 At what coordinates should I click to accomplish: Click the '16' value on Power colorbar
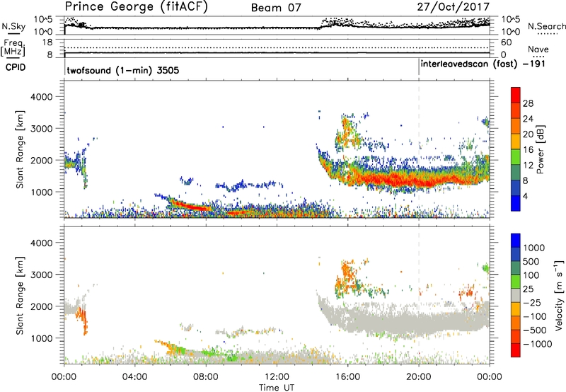528,150
